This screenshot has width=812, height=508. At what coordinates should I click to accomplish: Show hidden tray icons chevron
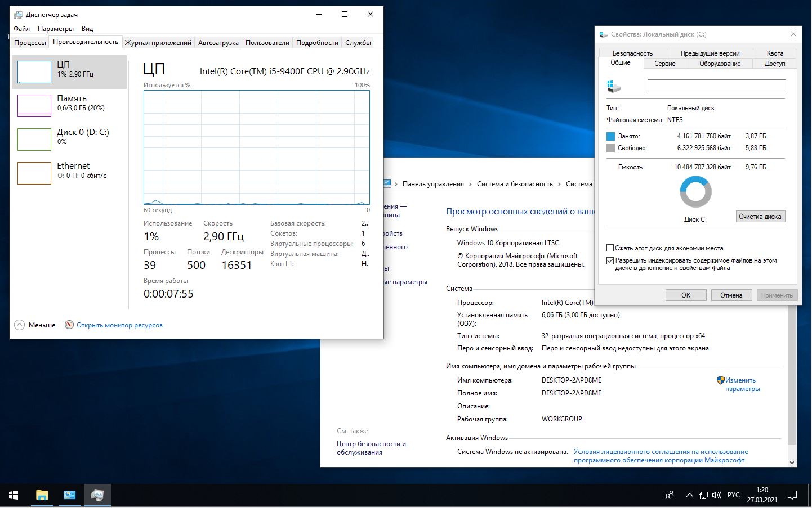click(x=689, y=495)
